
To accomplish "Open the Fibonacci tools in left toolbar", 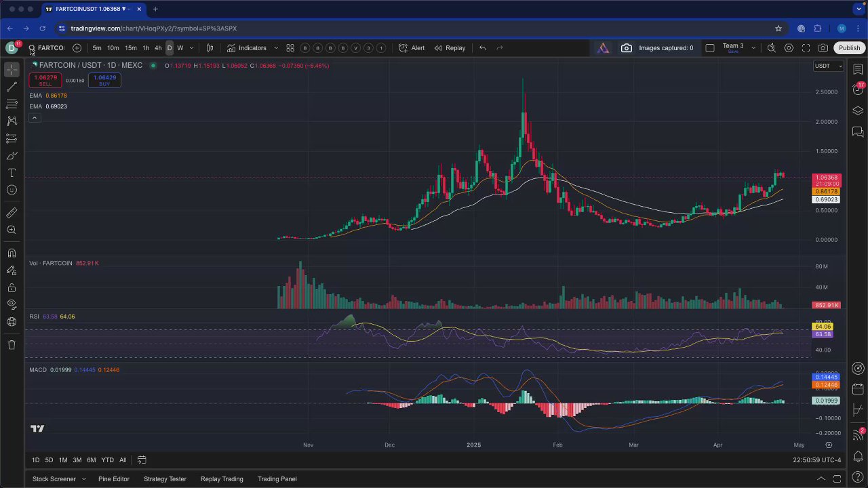I will [x=12, y=104].
